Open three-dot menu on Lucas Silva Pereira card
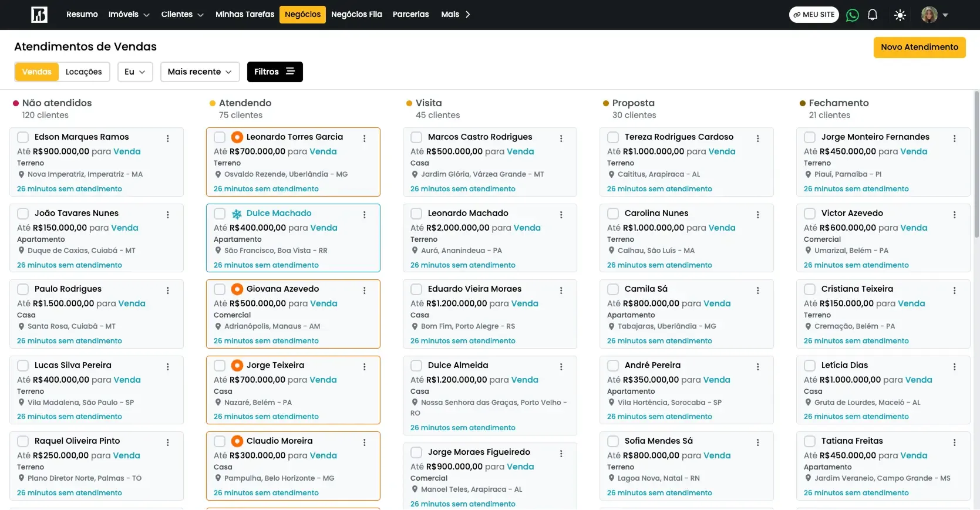The width and height of the screenshot is (980, 510). (x=168, y=367)
